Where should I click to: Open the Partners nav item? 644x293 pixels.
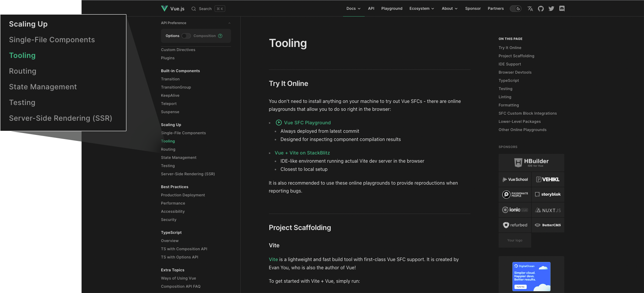(x=496, y=9)
